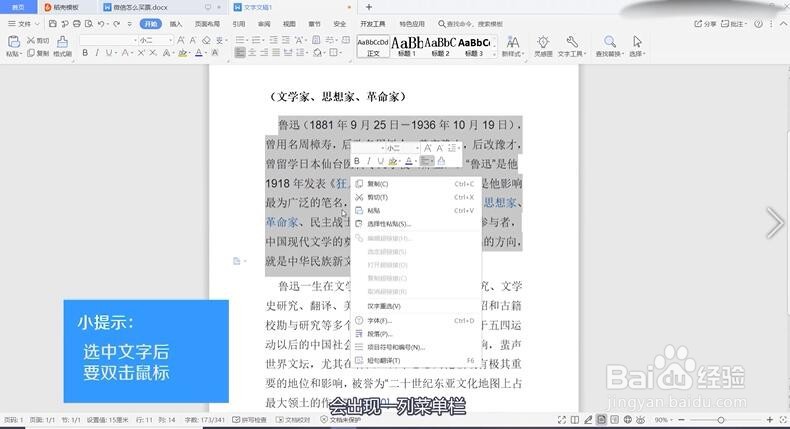Click the new tab plus button

(369, 7)
